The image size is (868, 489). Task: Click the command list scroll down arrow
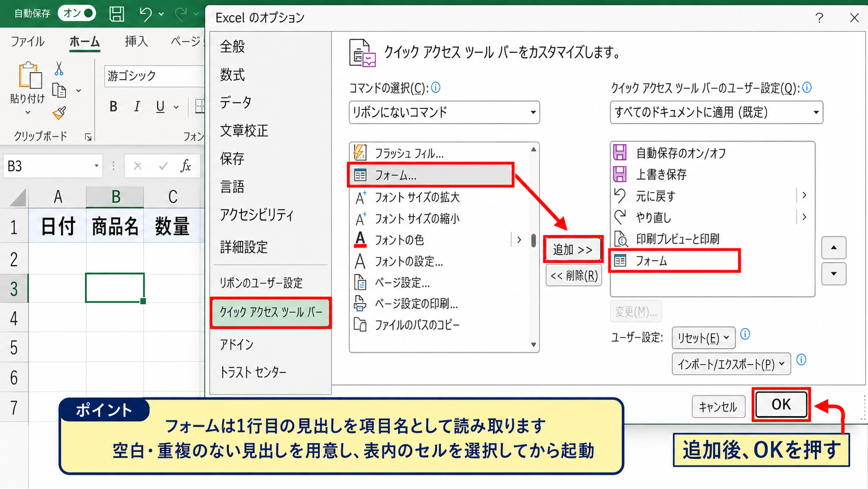[x=534, y=345]
